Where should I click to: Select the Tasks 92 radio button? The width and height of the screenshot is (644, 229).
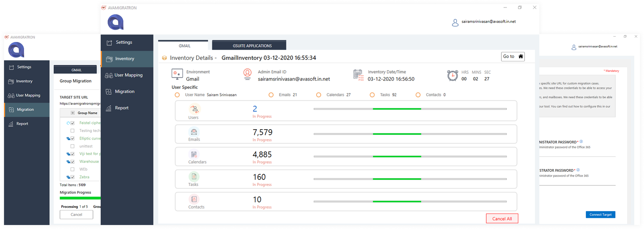click(x=372, y=95)
